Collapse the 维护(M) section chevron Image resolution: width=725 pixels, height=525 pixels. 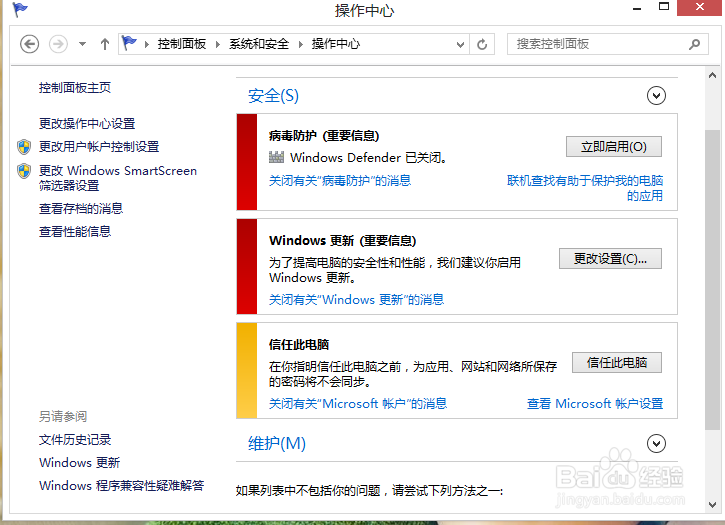[656, 444]
